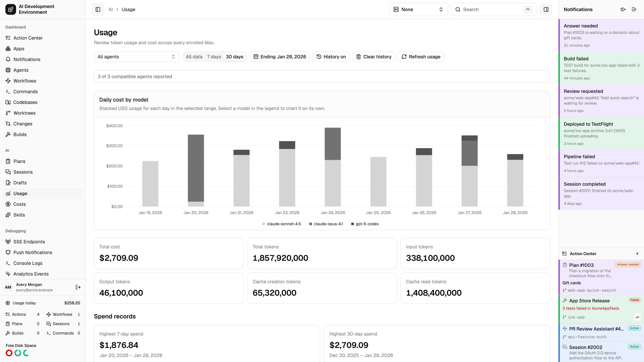Mark App Store Release card as done
644x362 pixels.
[637, 317]
